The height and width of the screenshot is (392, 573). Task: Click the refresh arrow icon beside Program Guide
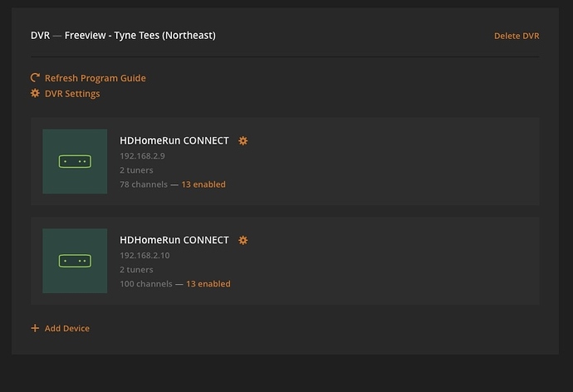coord(35,78)
